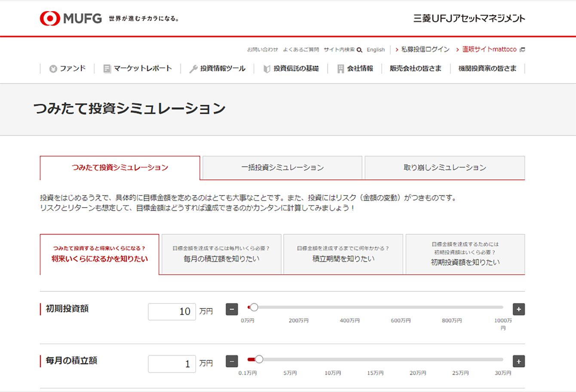Click the 初期投資額 slider handle

click(x=254, y=307)
